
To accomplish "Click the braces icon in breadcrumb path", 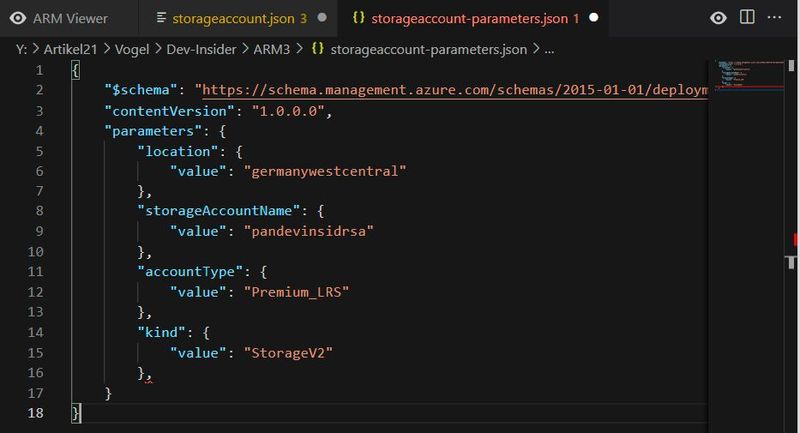I will pos(317,48).
